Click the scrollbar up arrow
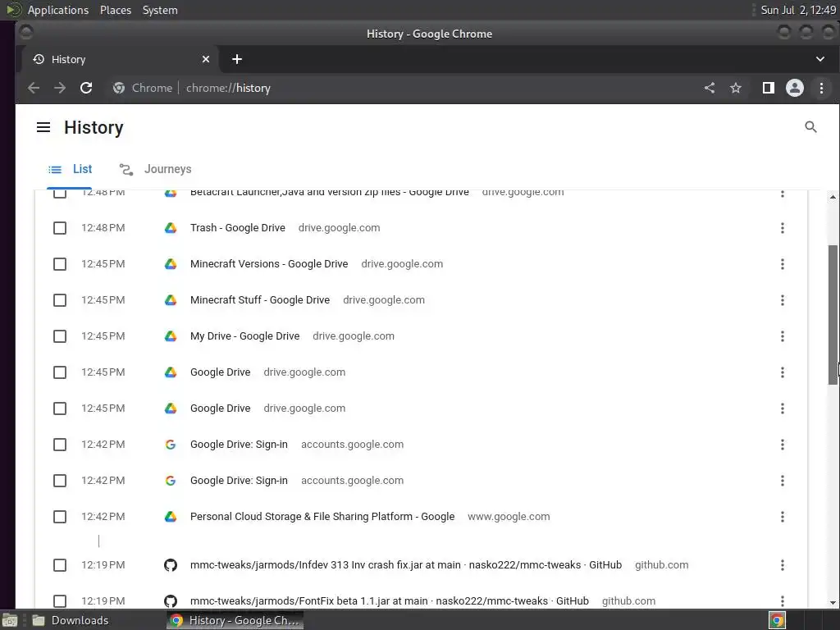 pyautogui.click(x=833, y=197)
